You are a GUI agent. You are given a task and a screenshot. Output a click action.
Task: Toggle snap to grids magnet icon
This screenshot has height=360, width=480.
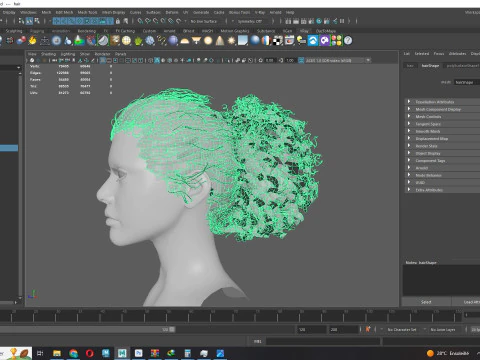(140, 21)
